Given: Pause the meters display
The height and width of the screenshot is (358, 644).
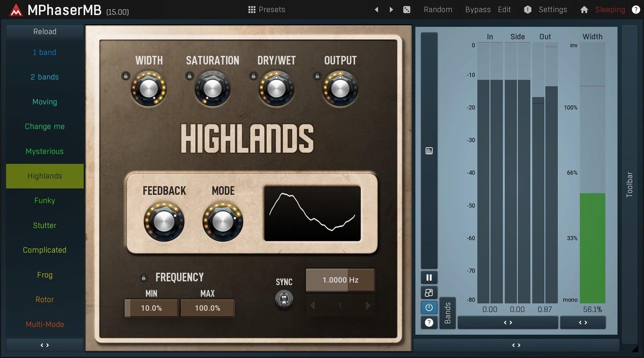Looking at the screenshot, I should (429, 277).
